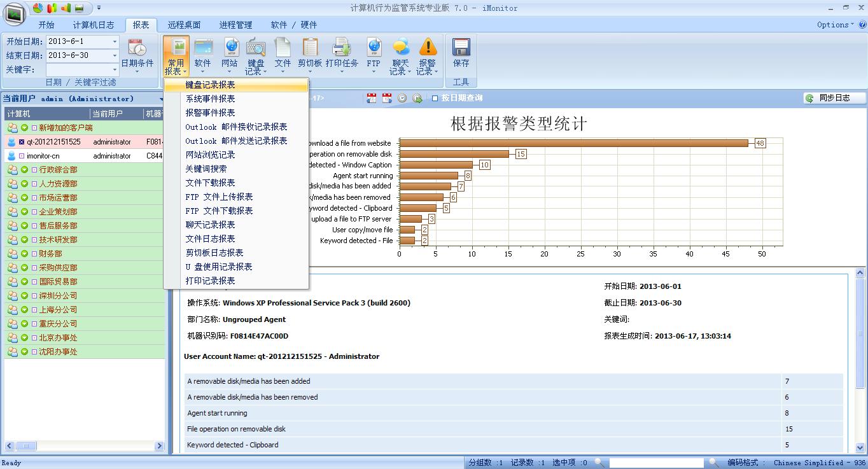Toggle the green arrow beside 财务部 group
The height and width of the screenshot is (469, 868).
(x=24, y=254)
